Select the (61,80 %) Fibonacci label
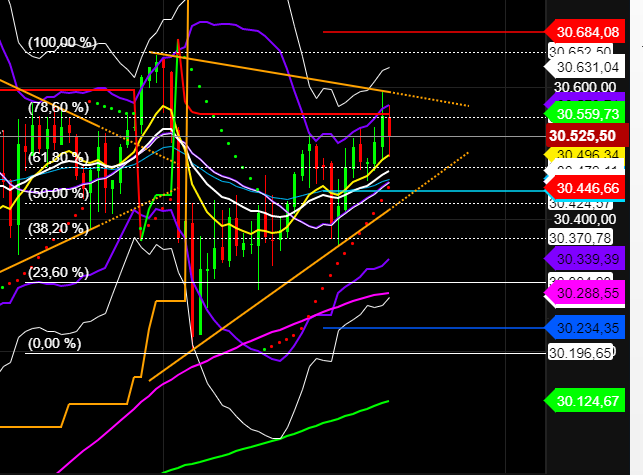The width and height of the screenshot is (643, 475). coord(58,157)
